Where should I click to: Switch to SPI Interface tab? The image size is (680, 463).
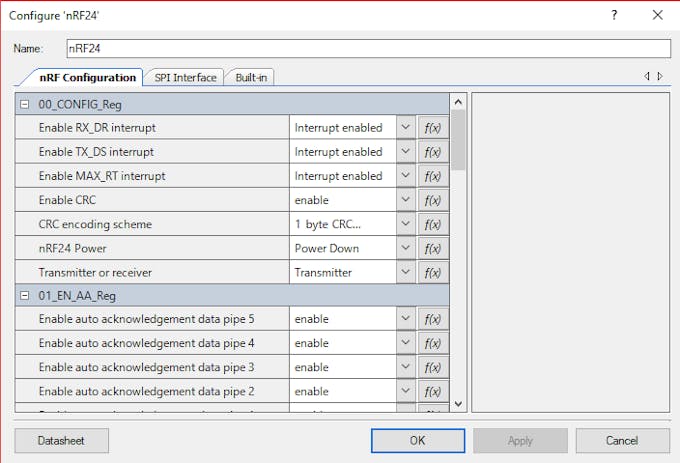(185, 78)
